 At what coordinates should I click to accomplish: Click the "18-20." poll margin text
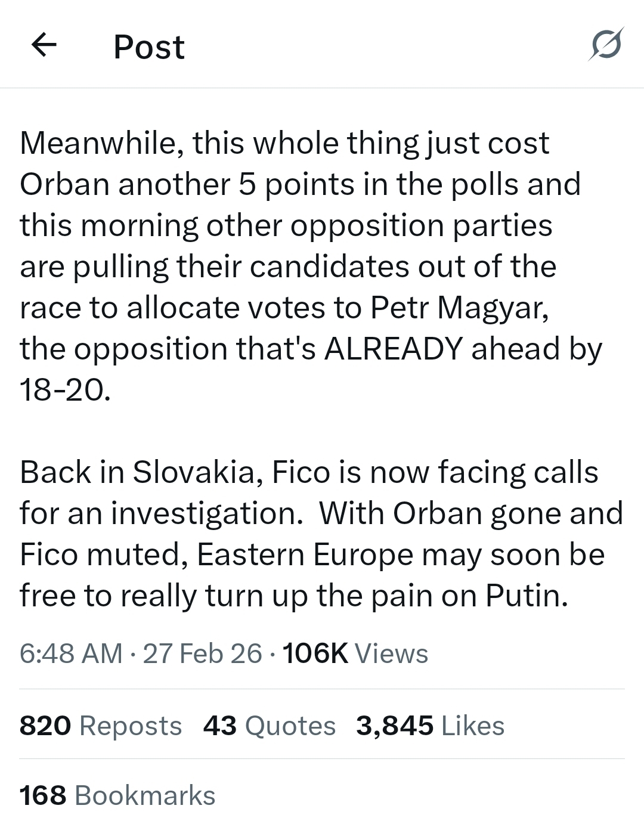[65, 390]
